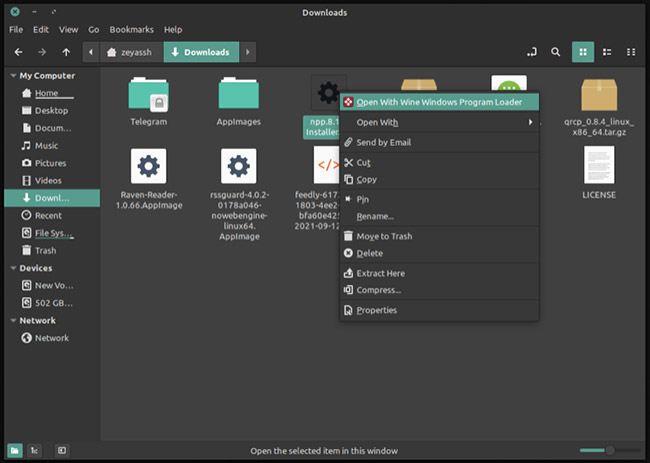The height and width of the screenshot is (463, 650).
Task: Go back with the left arrow button
Action: pyautogui.click(x=18, y=52)
